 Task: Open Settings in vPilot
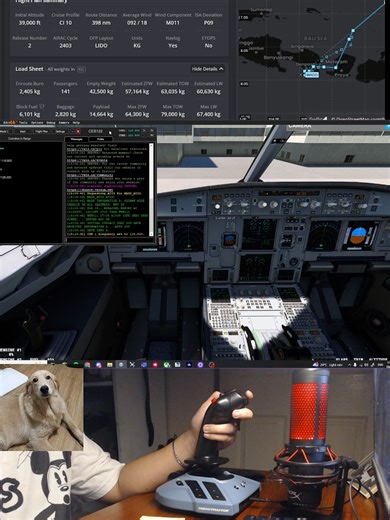coord(60,131)
